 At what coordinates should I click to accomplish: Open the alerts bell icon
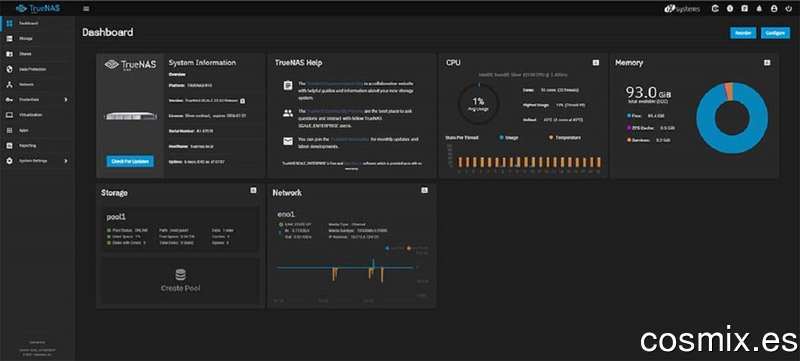[x=759, y=9]
